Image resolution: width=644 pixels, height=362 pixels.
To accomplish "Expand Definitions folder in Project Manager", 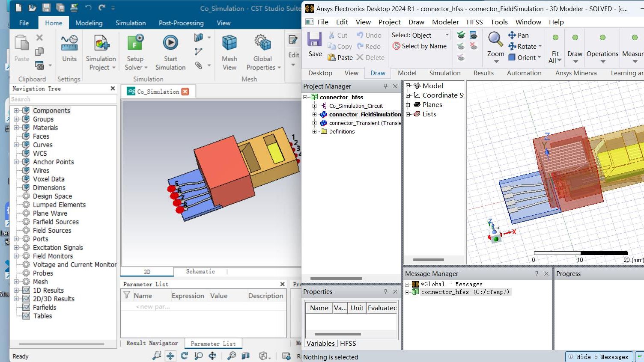I will (x=315, y=131).
